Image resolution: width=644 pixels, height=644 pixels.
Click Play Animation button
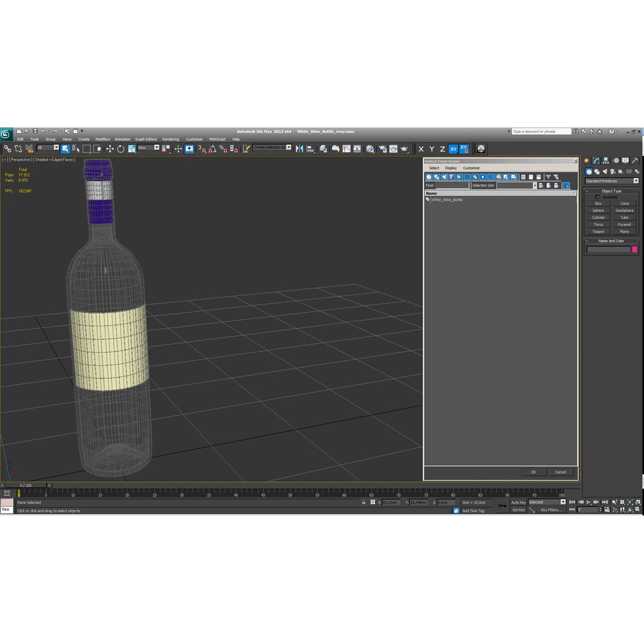click(589, 502)
